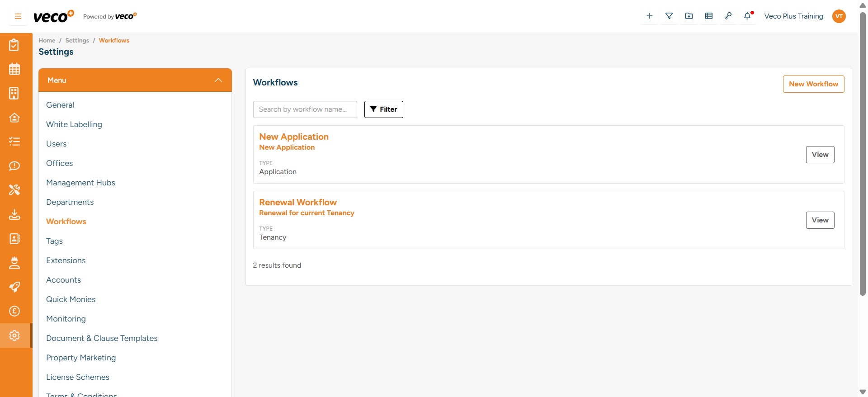Open the calendar icon in left sidebar
Viewport: 868px width, 397px height.
14,69
